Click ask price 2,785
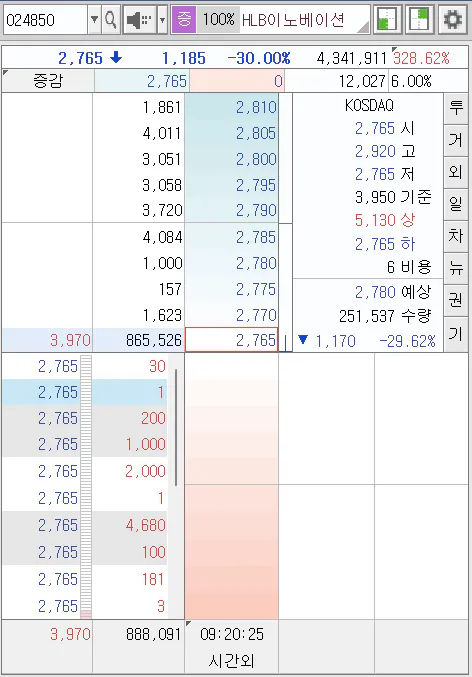472x677 pixels. click(232, 237)
